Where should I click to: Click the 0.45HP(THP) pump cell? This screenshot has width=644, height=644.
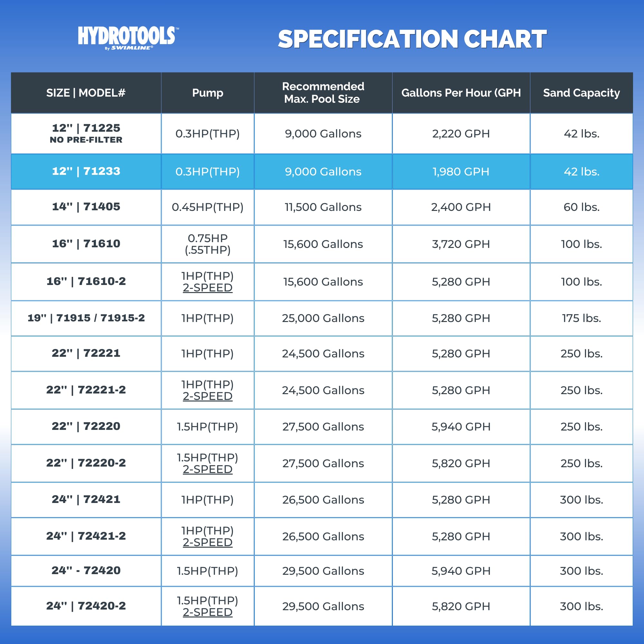[x=207, y=207]
